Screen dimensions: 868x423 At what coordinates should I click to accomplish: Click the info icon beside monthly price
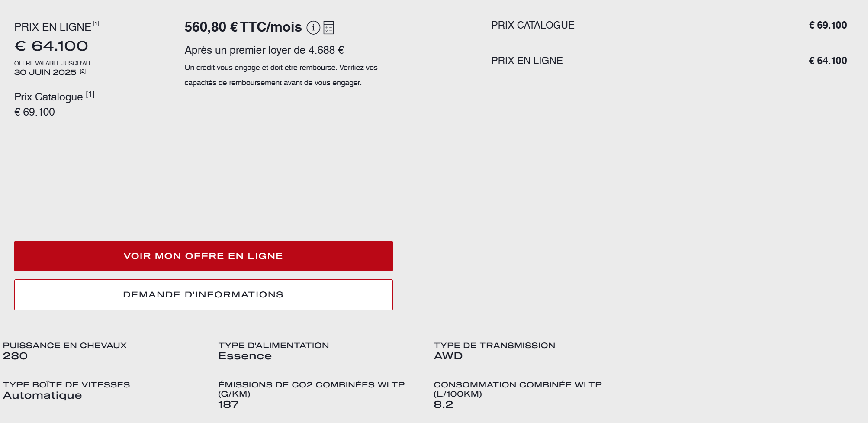tap(313, 28)
